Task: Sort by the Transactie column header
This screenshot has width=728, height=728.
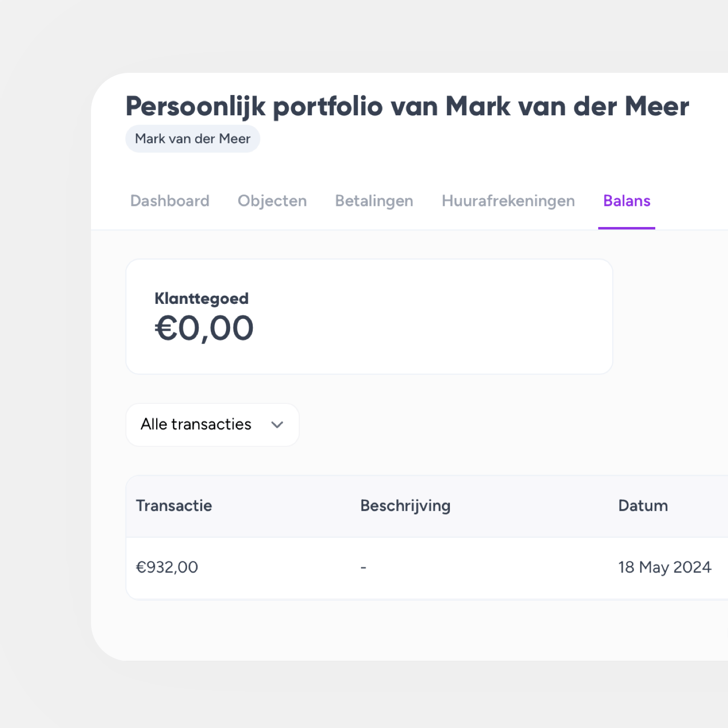Action: (174, 506)
